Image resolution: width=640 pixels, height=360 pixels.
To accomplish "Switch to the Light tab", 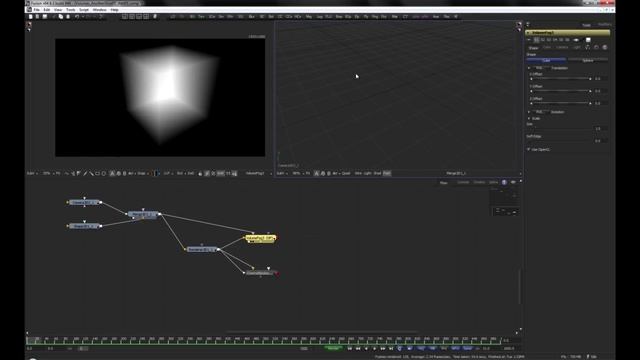I will point(577,47).
